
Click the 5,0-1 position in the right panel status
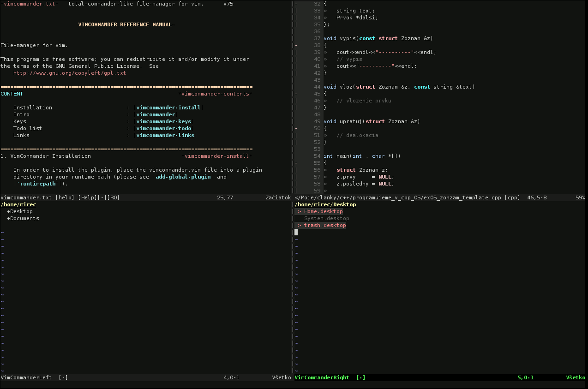click(525, 377)
